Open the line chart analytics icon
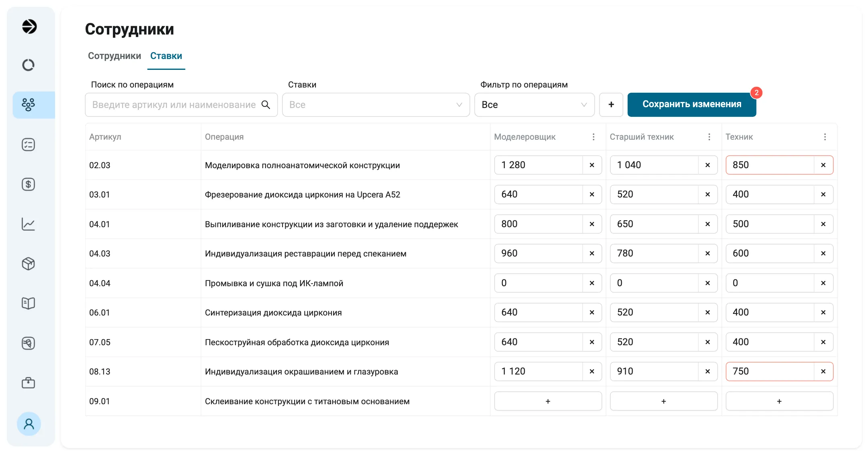868x454 pixels. (x=28, y=224)
